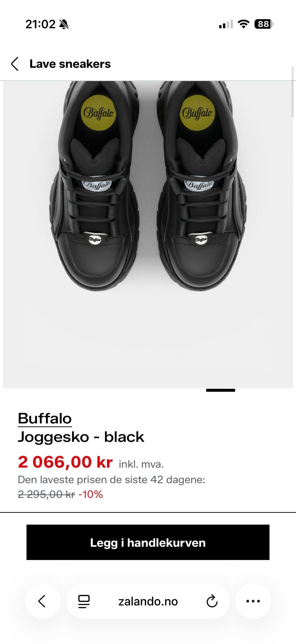Tap the silent mode bell icon
The width and height of the screenshot is (296, 644).
coord(64,24)
